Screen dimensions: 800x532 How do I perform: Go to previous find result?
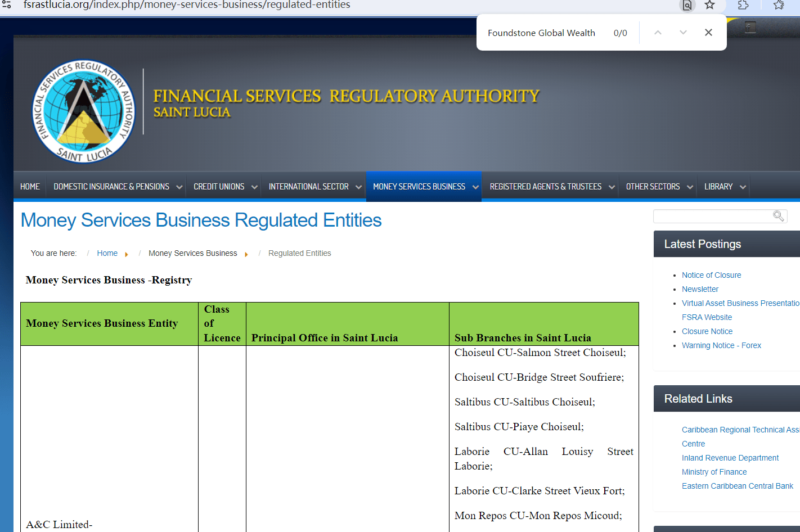[658, 33]
